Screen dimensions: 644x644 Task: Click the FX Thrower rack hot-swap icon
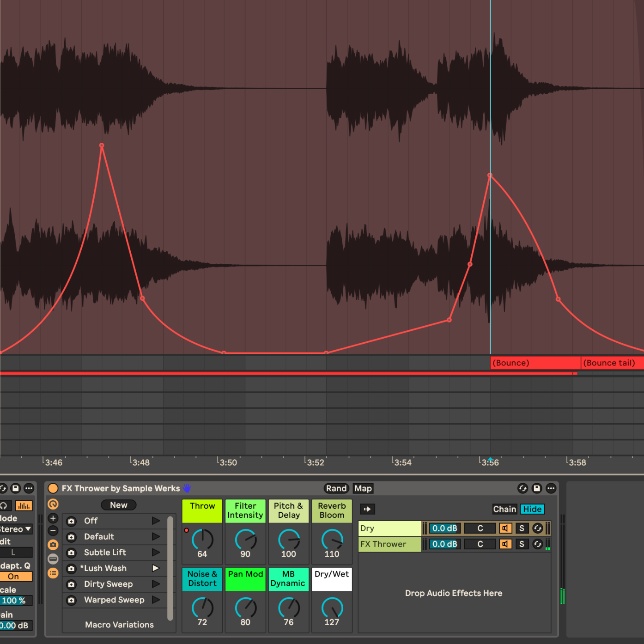pyautogui.click(x=522, y=488)
